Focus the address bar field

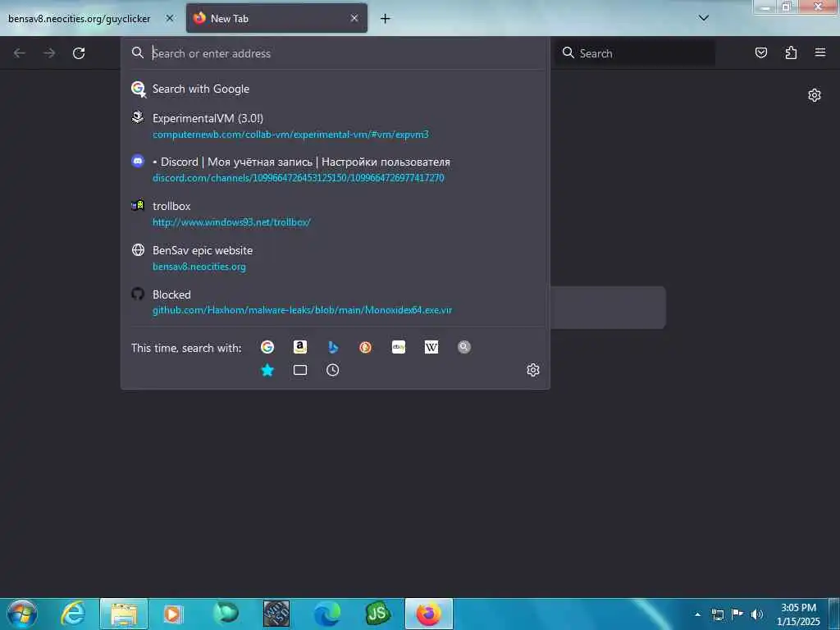pos(336,53)
